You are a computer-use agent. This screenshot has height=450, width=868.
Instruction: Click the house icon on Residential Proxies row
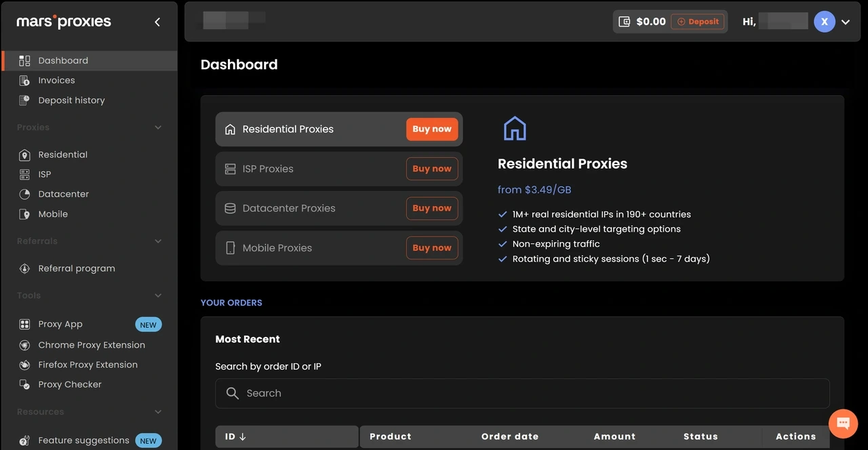pyautogui.click(x=230, y=129)
